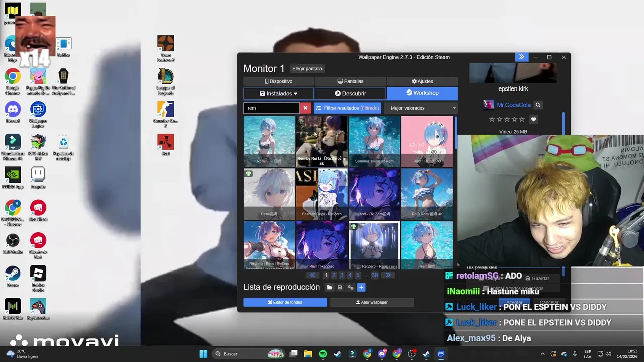
Task: Go to results page 39
Action: coord(374,275)
